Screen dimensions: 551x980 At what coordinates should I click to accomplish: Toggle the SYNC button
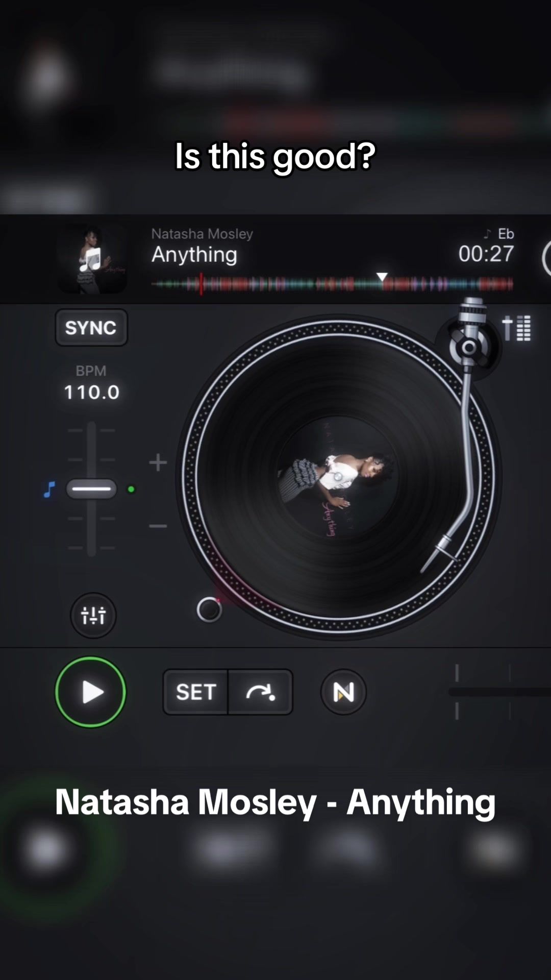(x=91, y=328)
